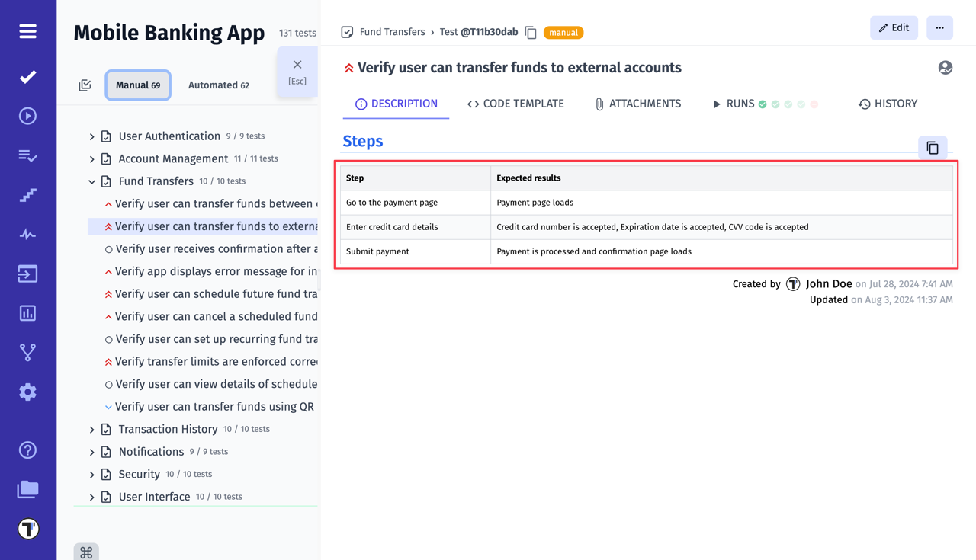Open the ATTACHMENTS tab
The width and height of the screenshot is (976, 560).
tap(638, 104)
